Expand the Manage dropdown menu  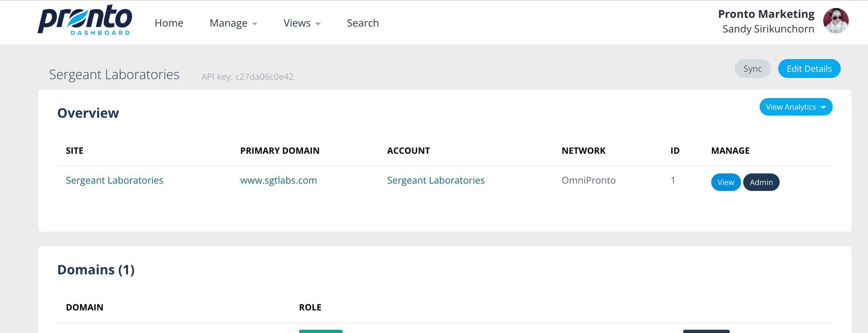233,23
